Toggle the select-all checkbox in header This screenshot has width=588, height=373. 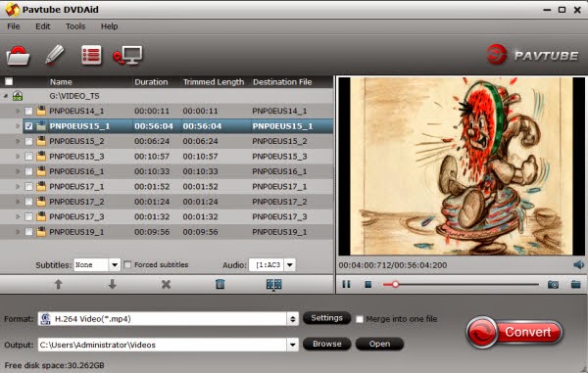coord(9,81)
